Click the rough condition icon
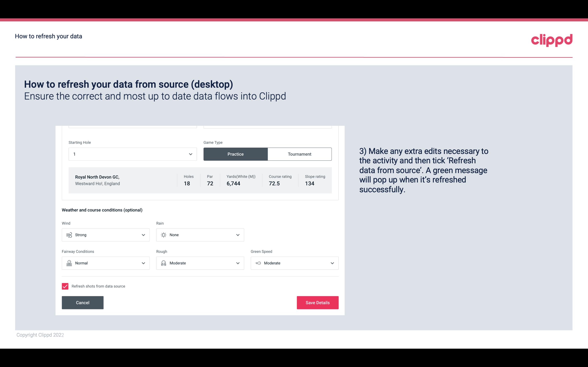This screenshot has height=367, width=588. tap(163, 263)
